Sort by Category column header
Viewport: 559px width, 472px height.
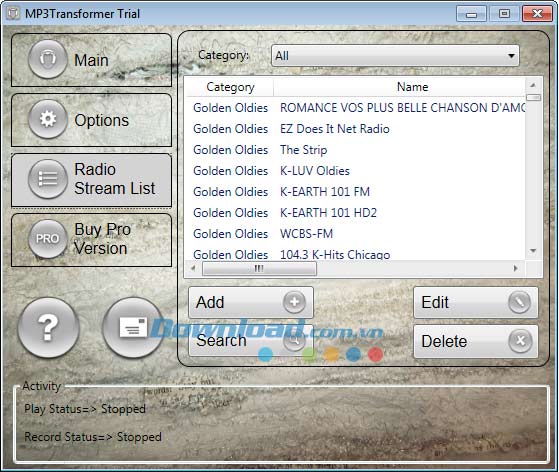[230, 87]
